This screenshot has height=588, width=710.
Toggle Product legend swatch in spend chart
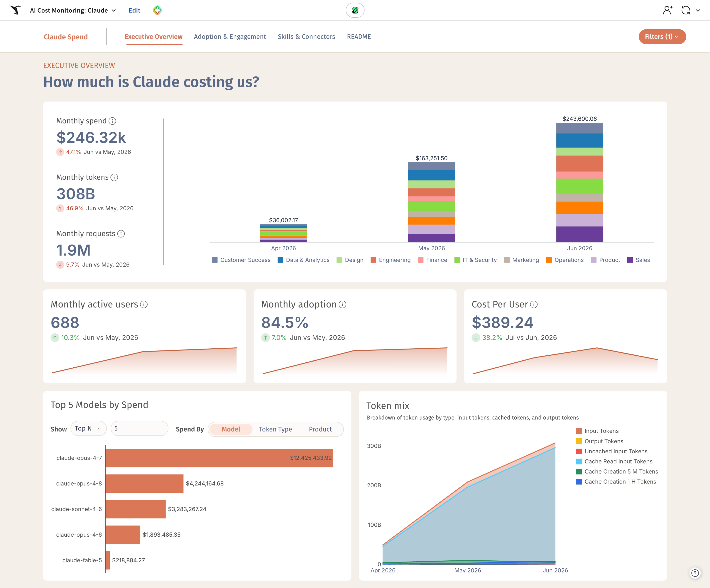(x=594, y=260)
